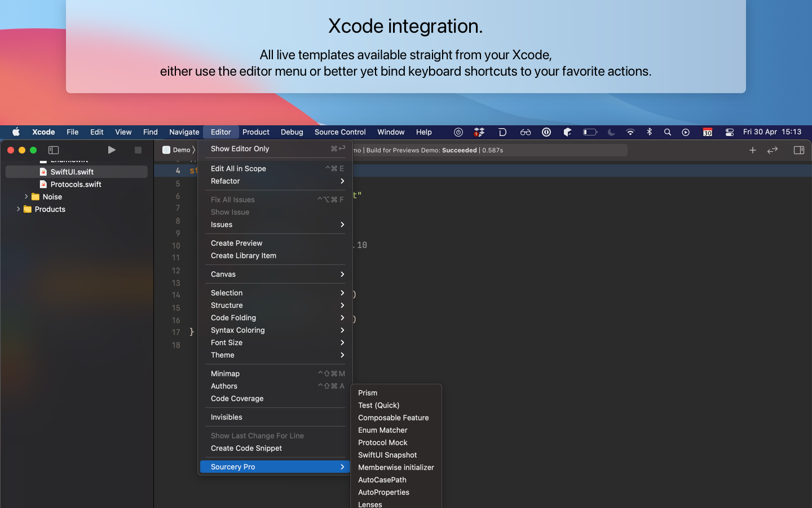Image resolution: width=812 pixels, height=508 pixels.
Task: Expand the Noise folder
Action: [26, 196]
